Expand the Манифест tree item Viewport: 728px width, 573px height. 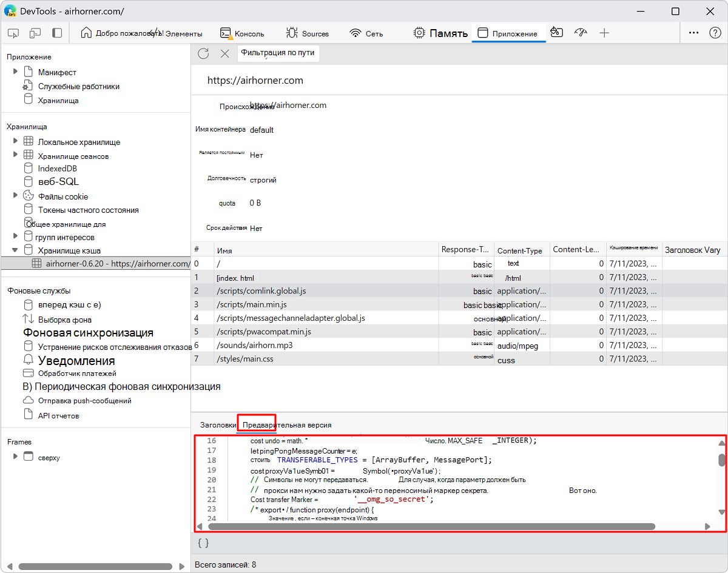pos(16,72)
